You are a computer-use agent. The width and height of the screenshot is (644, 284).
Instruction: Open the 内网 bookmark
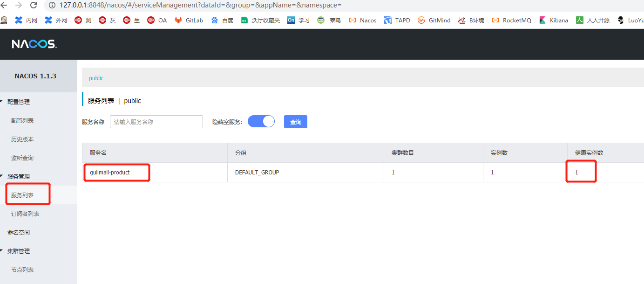click(26, 20)
